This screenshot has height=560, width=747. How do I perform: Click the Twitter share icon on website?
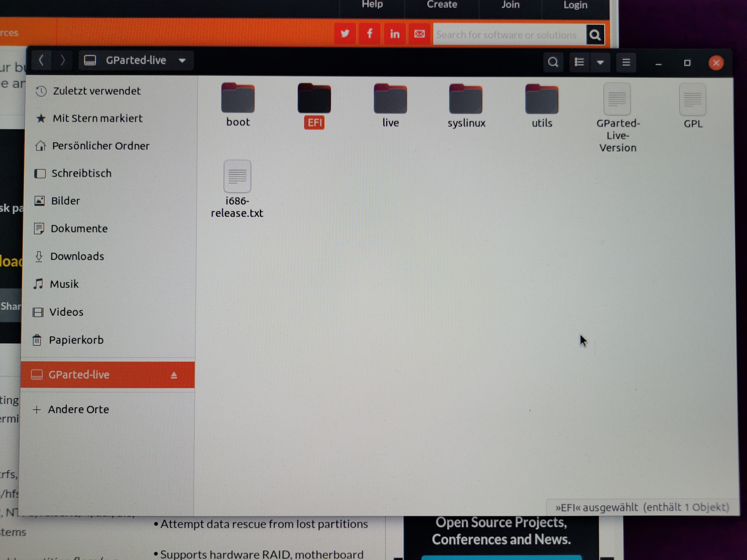pos(345,34)
